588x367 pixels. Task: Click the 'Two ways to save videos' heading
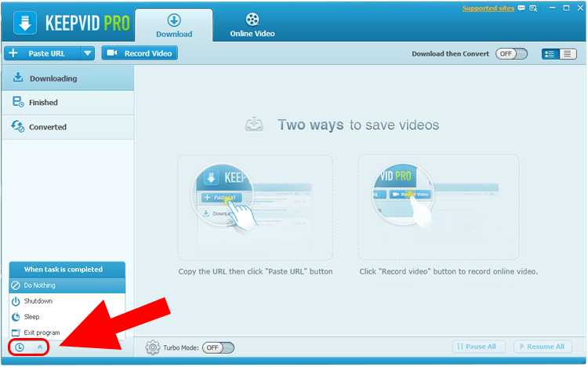pyautogui.click(x=358, y=125)
